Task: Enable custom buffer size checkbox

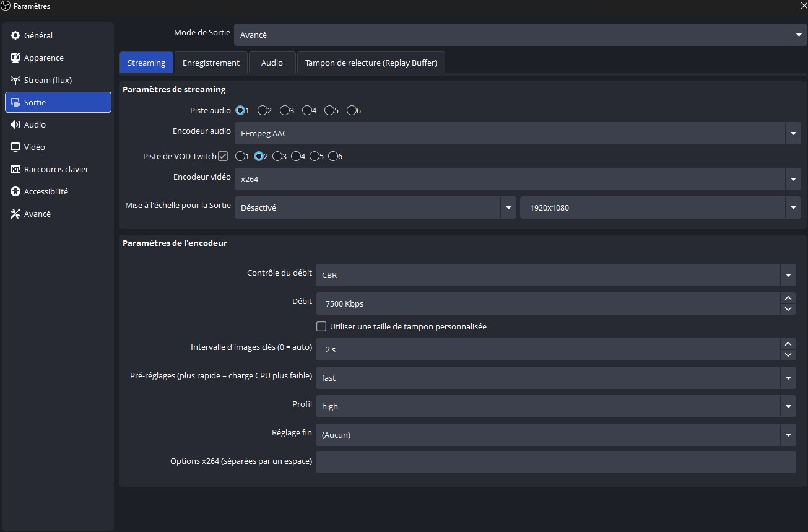Action: [x=321, y=326]
